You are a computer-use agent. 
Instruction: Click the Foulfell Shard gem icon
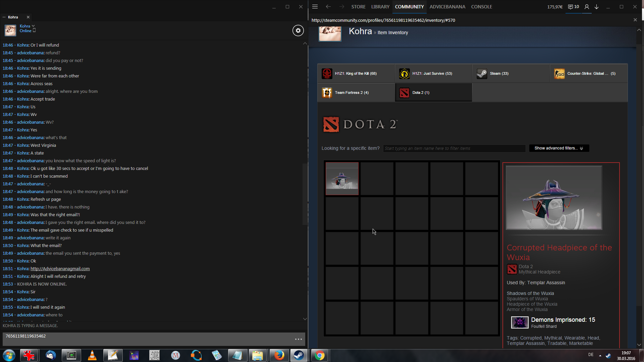point(520,322)
